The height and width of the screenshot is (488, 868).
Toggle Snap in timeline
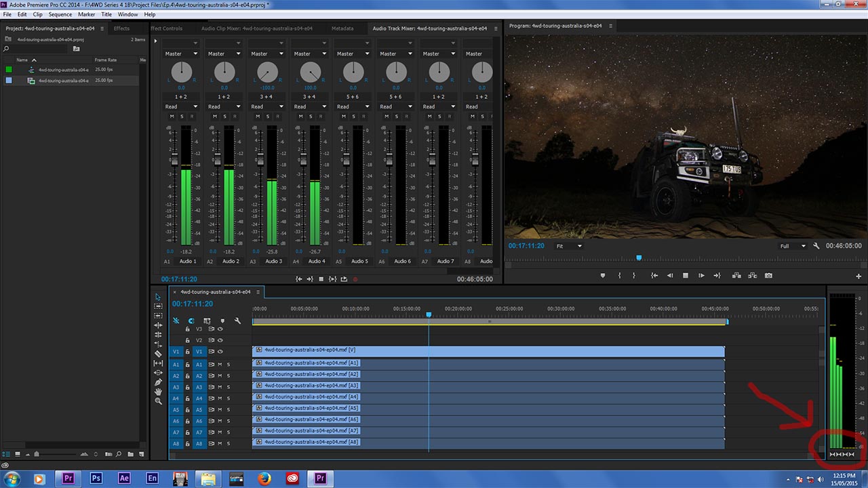[191, 321]
